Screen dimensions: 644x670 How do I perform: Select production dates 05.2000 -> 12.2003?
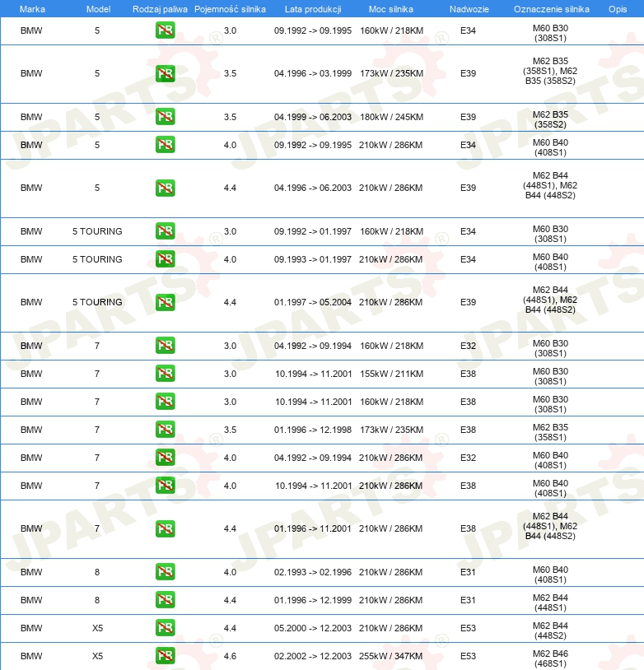[313, 628]
